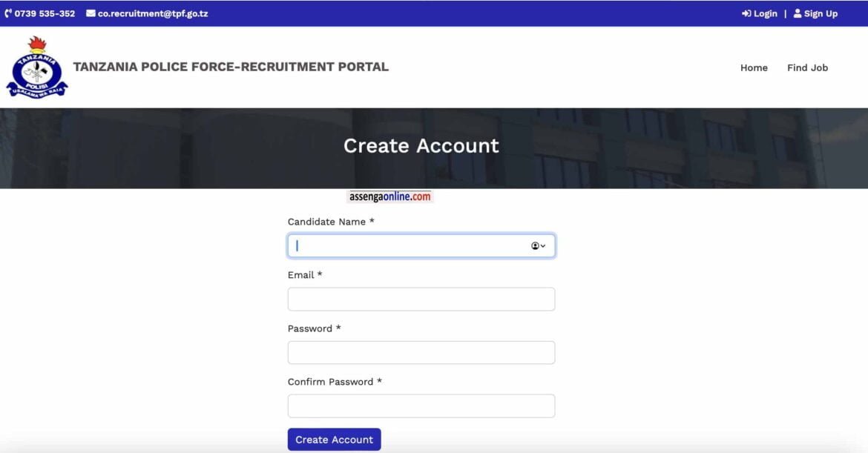
Task: Open the co.recruitment@tpf.go.tz email link
Action: pyautogui.click(x=153, y=13)
